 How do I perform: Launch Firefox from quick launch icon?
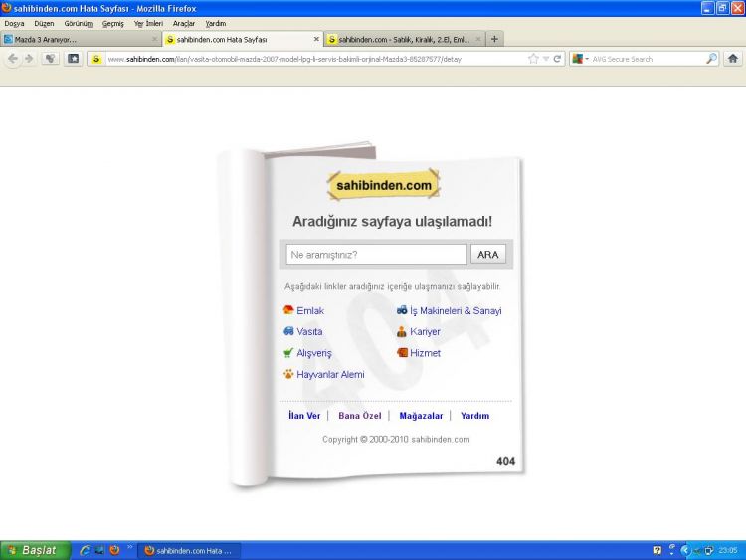(114, 550)
